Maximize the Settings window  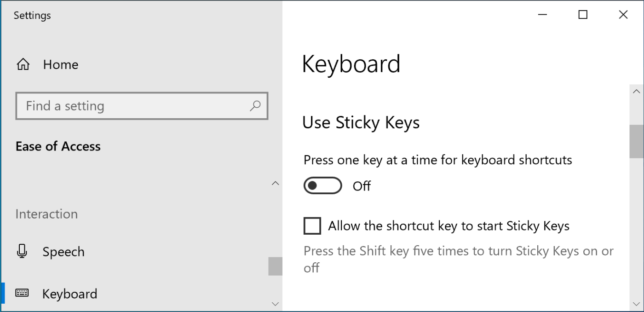(x=583, y=15)
